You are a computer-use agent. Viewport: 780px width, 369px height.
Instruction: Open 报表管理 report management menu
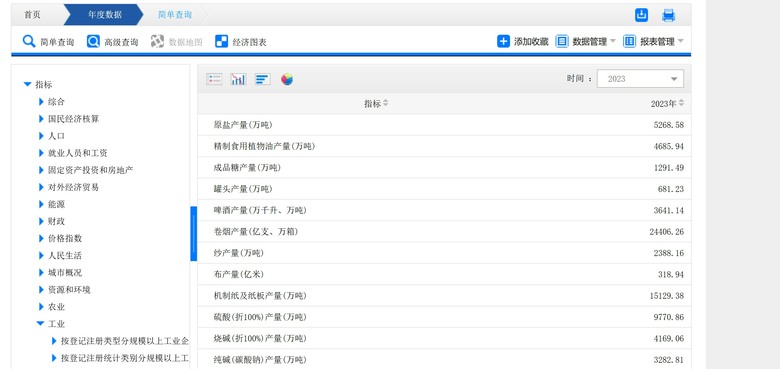click(653, 41)
